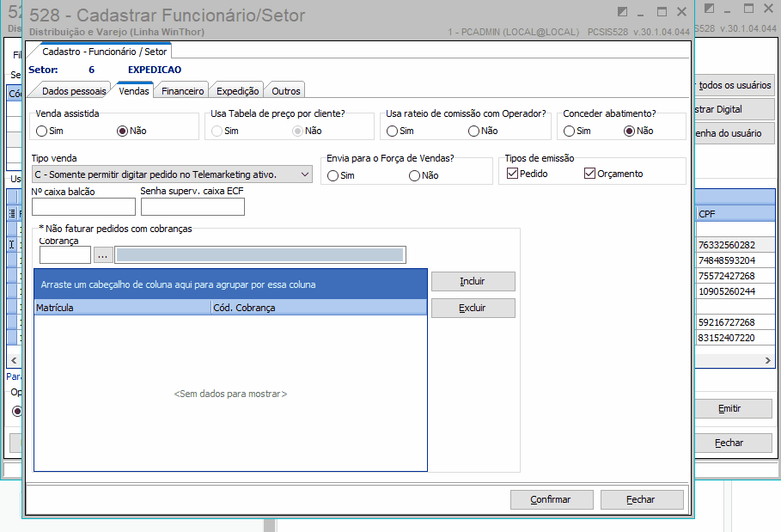Uncheck the Pedido emission type checkbox

click(x=512, y=174)
